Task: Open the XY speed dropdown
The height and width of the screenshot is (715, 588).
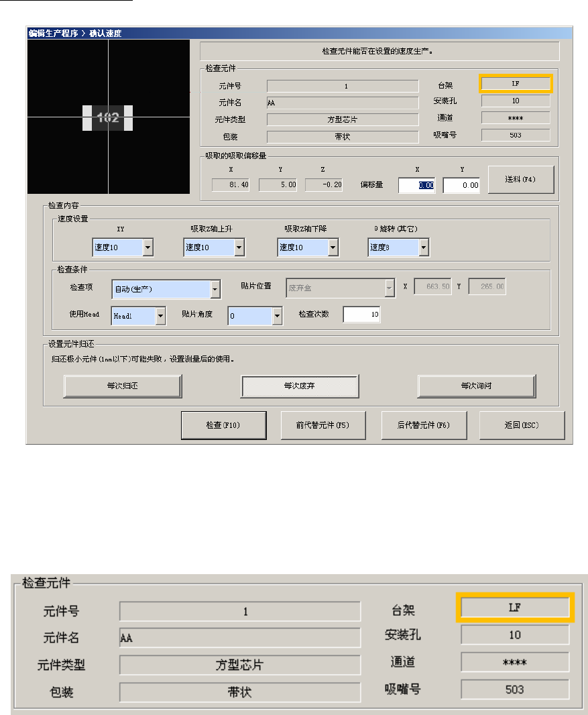Action: pos(148,248)
